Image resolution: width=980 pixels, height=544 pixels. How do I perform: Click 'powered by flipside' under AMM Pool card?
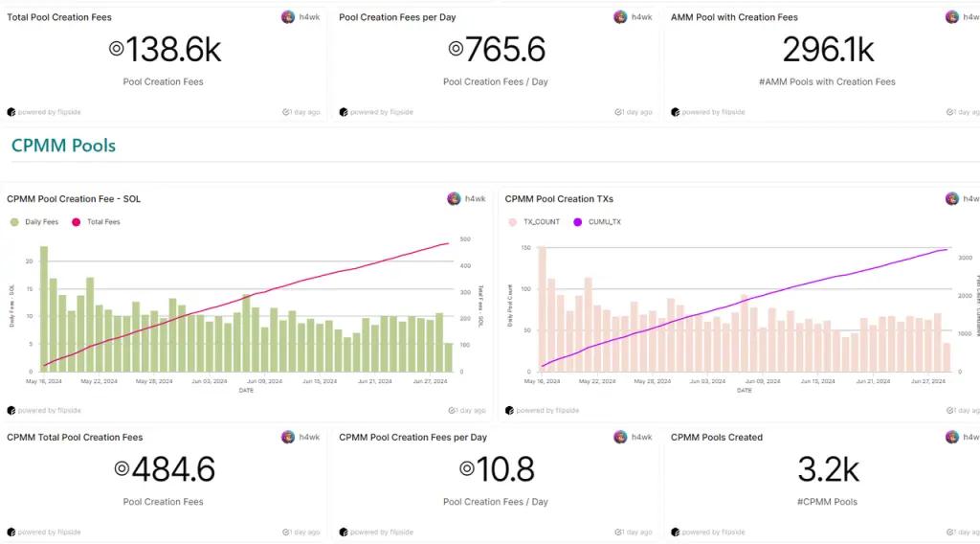714,112
